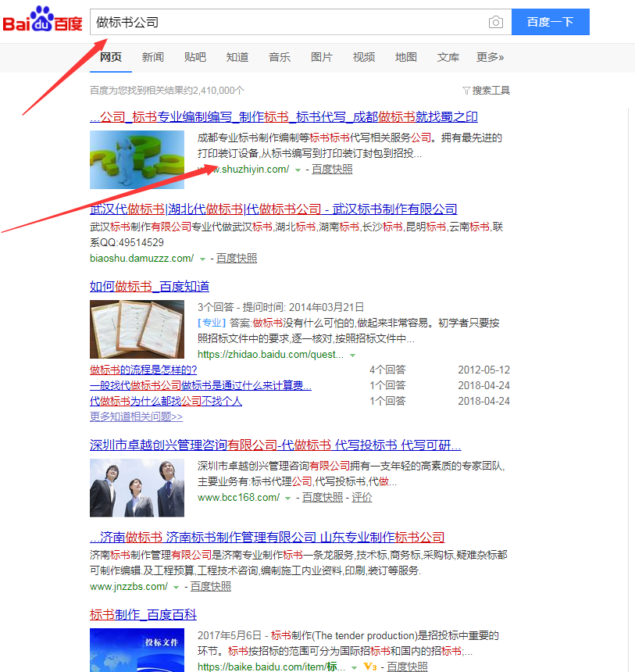The width and height of the screenshot is (635, 672).
Task: Click the date 2012-05-12
Action: pos(483,370)
